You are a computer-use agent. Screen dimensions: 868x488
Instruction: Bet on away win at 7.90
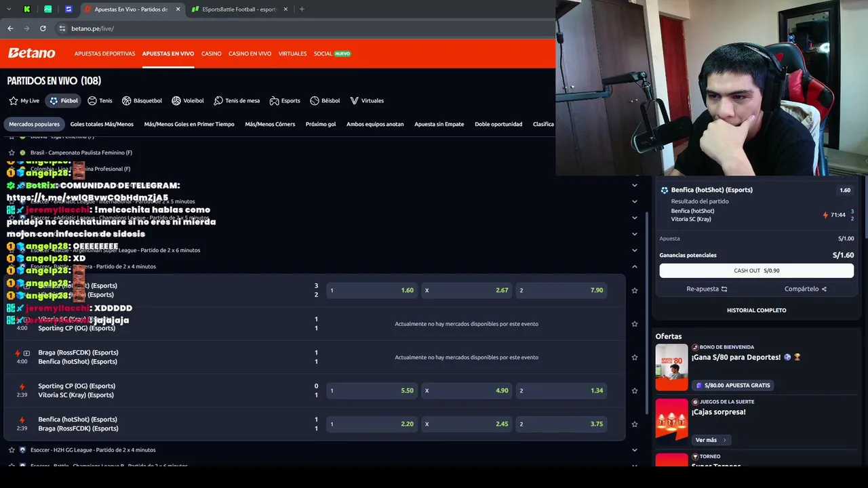point(561,290)
